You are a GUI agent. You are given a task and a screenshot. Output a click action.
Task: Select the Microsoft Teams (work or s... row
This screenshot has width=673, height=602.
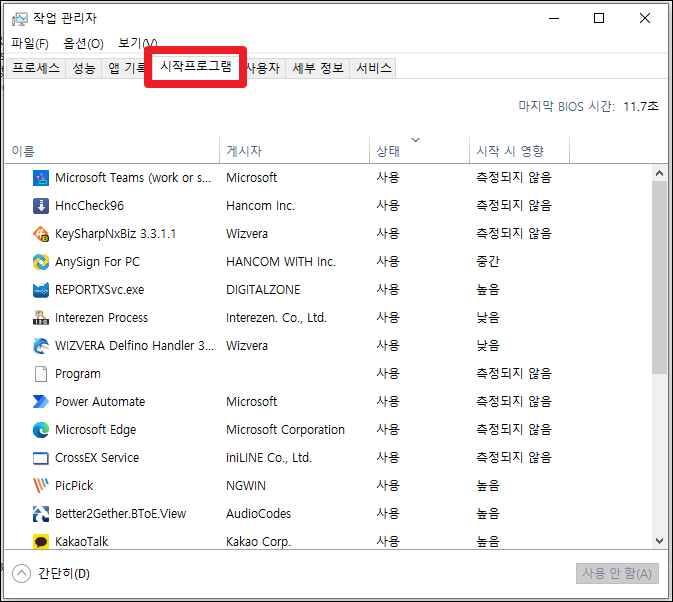pyautogui.click(x=328, y=178)
